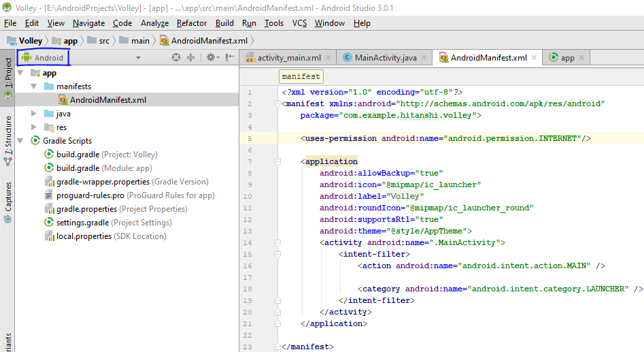The width and height of the screenshot is (644, 352).
Task: Click AndroidManifest.xml icon in the breadcrumb bar
Action: (165, 41)
